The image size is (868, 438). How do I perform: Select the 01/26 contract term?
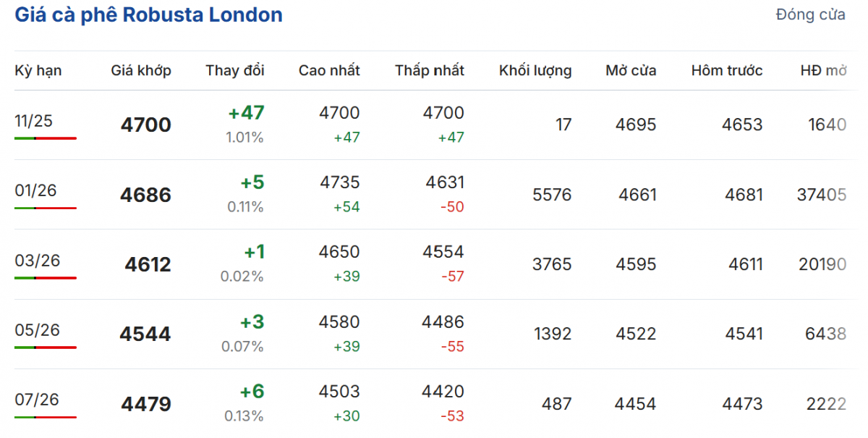click(x=36, y=190)
